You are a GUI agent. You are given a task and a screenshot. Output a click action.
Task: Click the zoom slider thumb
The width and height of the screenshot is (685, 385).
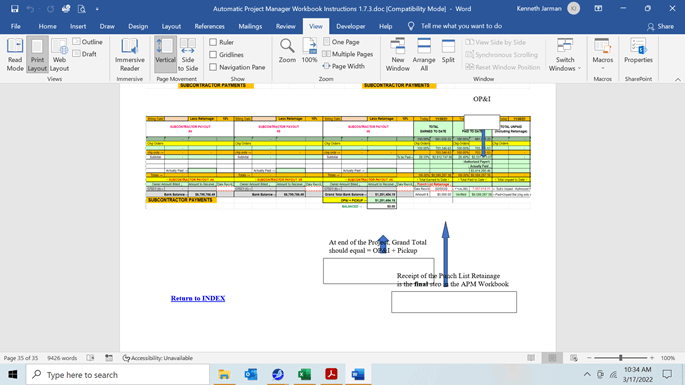pos(620,358)
